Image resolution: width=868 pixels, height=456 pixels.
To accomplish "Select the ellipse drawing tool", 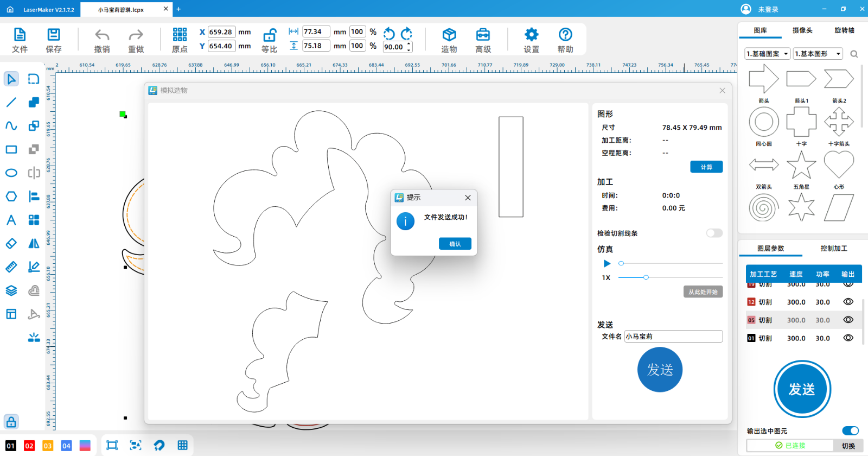I will (11, 173).
